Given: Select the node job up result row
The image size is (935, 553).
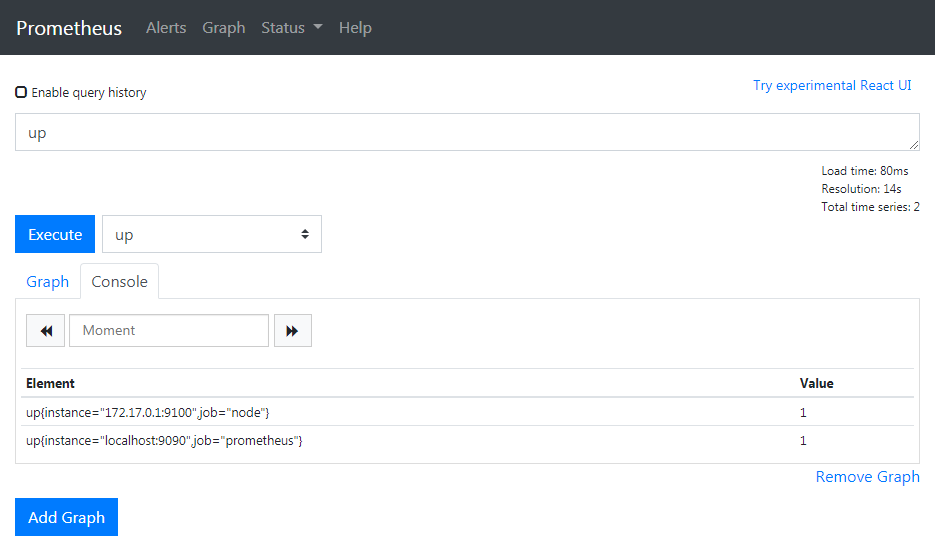Looking at the screenshot, I should pyautogui.click(x=467, y=412).
